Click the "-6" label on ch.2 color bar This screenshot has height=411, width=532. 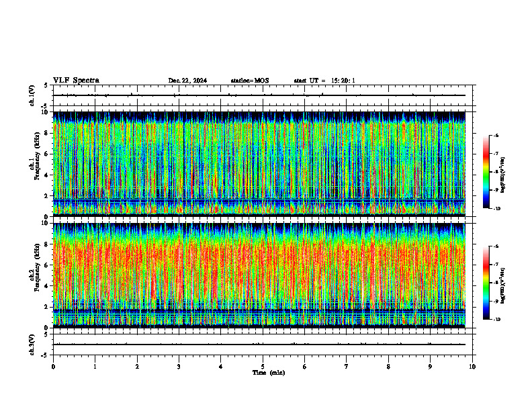click(496, 246)
